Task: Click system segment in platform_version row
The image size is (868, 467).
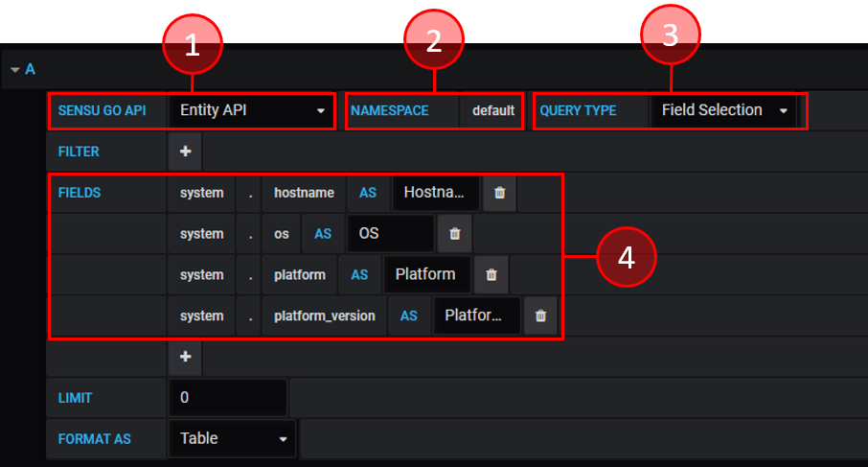Action: 201,315
